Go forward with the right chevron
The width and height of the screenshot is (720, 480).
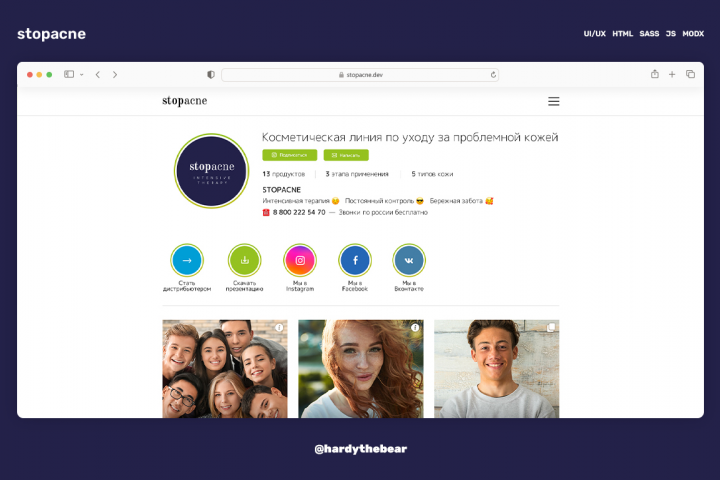(x=115, y=74)
